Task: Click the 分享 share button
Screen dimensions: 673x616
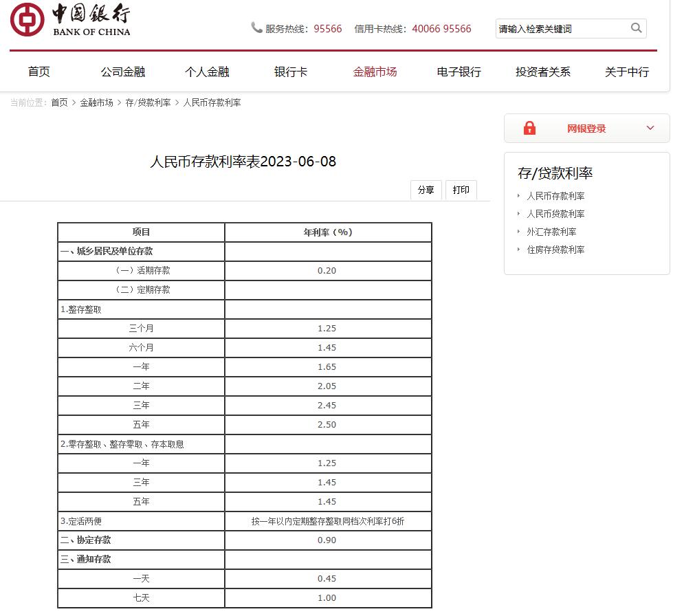Action: click(426, 190)
